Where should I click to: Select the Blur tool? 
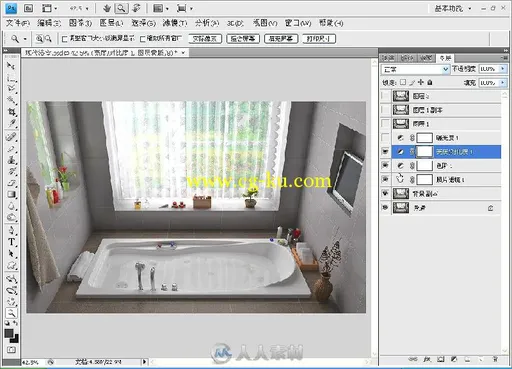click(x=11, y=206)
